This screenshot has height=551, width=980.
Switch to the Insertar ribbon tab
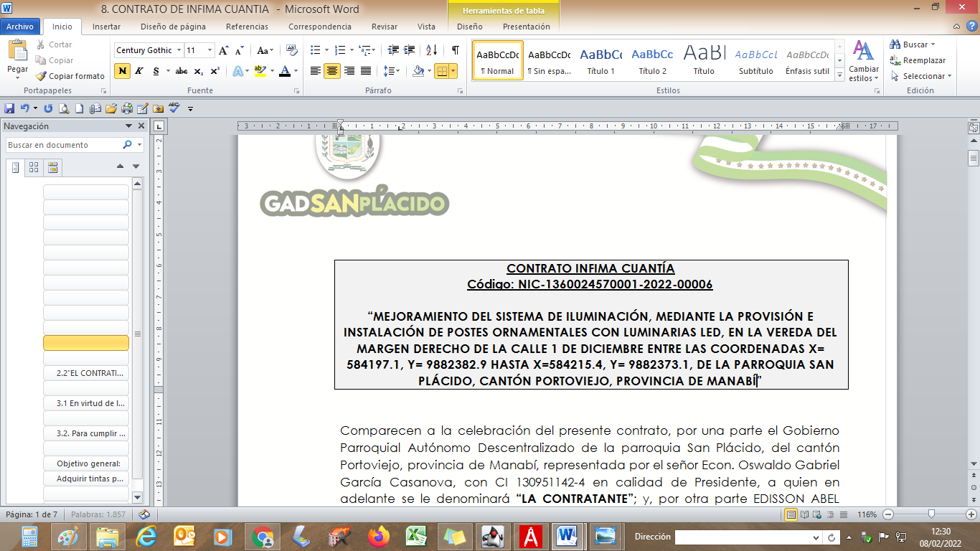106,27
